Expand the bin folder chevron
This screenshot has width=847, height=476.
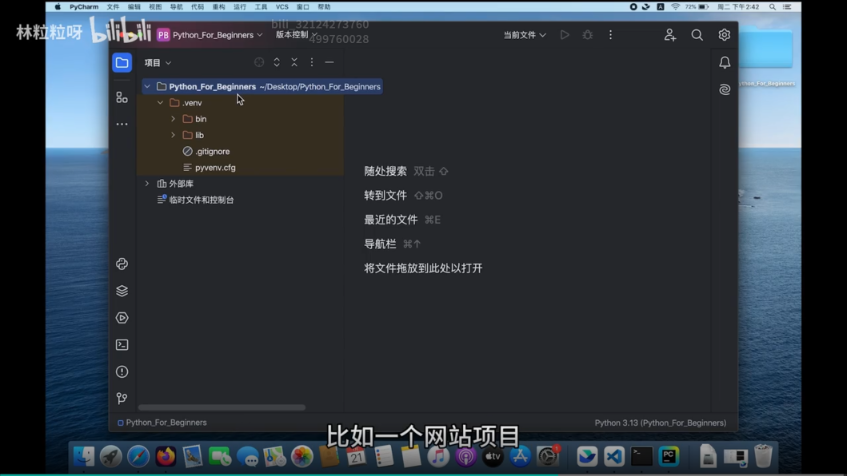(x=173, y=119)
